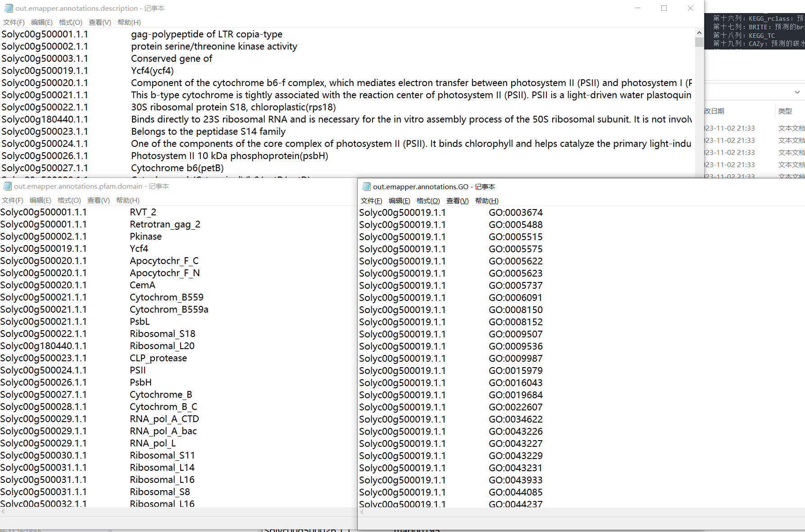Image resolution: width=805 pixels, height=532 pixels.
Task: Click 'GO:0005488' term in GO window
Action: point(516,225)
